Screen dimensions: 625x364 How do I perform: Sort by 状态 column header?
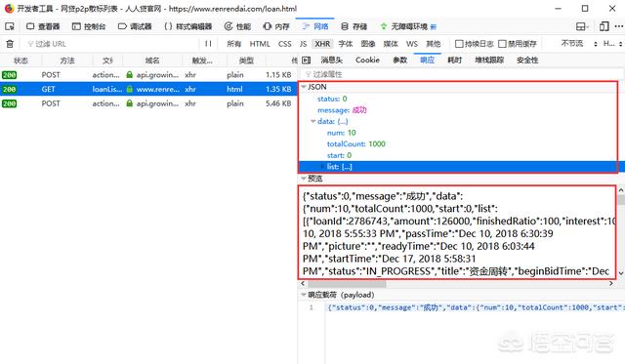pyautogui.click(x=21, y=61)
